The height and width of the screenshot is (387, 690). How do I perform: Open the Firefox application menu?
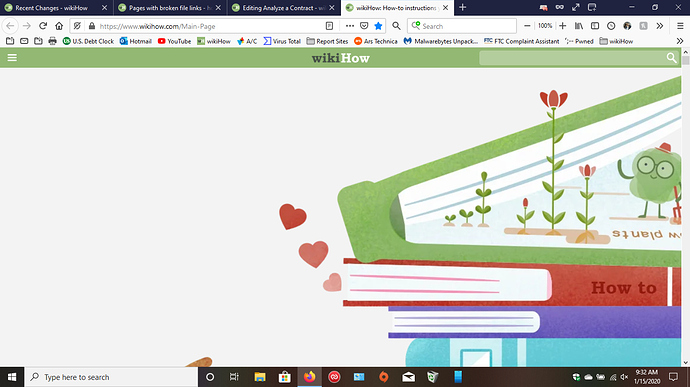click(680, 26)
